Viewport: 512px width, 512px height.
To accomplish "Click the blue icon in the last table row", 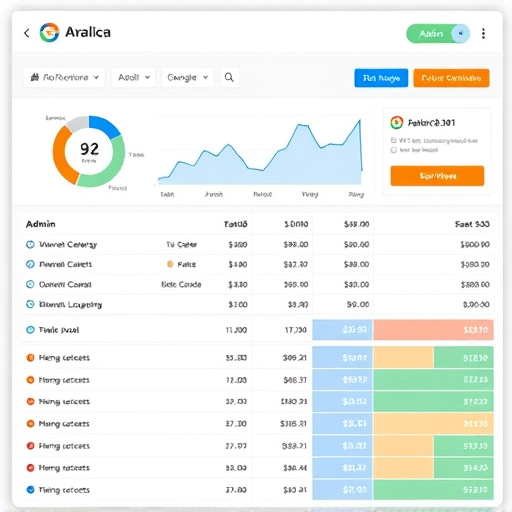I will click(x=30, y=490).
